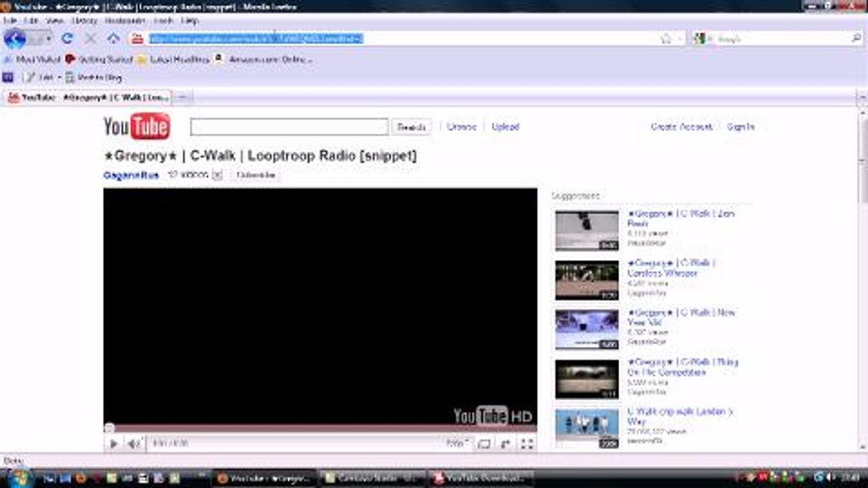
Task: Open C Walk crip walk London thumbnail
Action: point(587,428)
